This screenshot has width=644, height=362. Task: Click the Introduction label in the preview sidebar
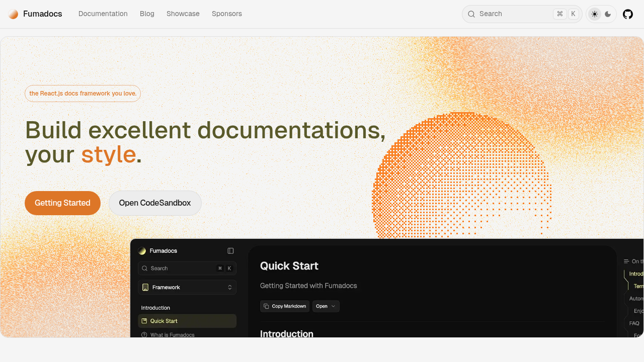[155, 308]
